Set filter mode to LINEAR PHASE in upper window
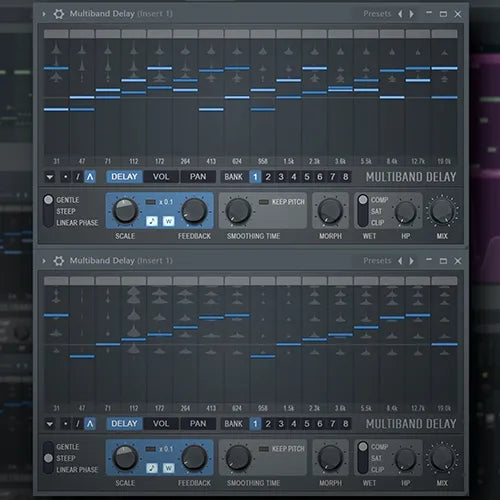This screenshot has width=500, height=500. point(77,223)
